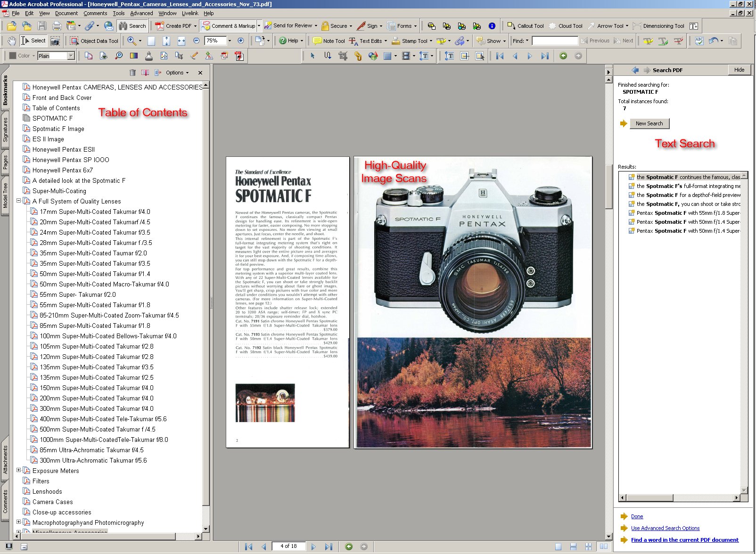Click the Note Tool

click(x=329, y=41)
